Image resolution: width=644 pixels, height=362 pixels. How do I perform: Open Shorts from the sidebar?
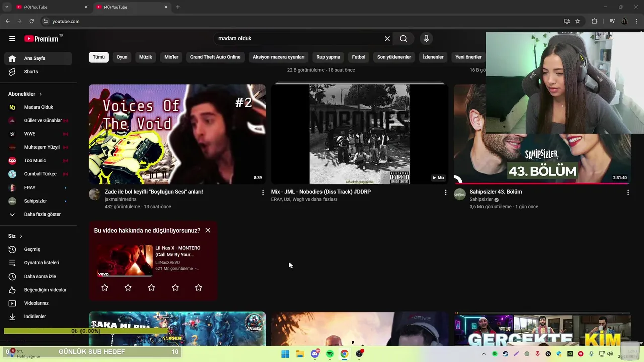[38, 72]
